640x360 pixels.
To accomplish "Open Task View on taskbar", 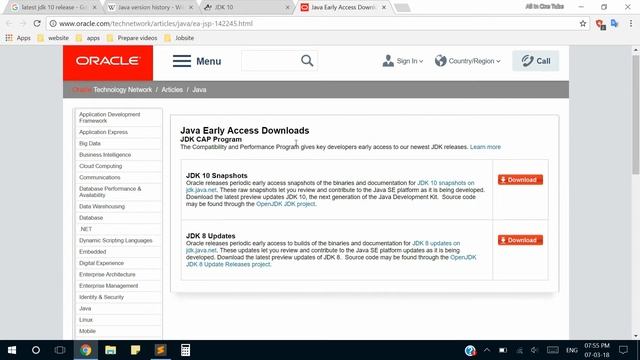I will click(x=60, y=350).
